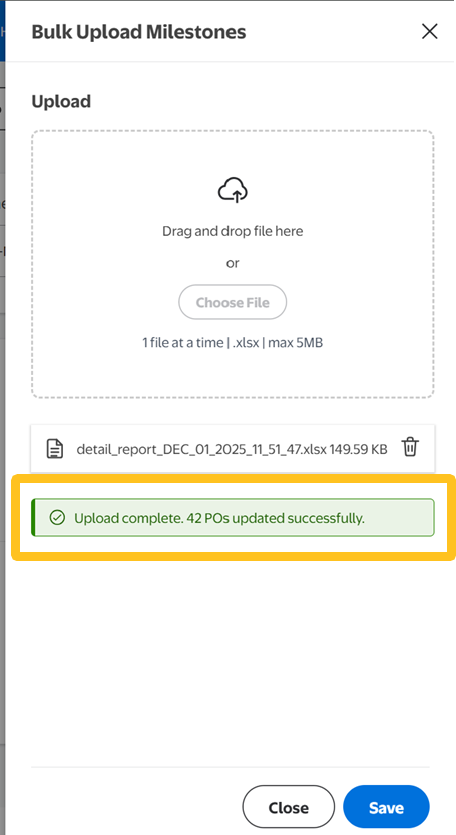The height and width of the screenshot is (835, 456).
Task: Click the uploaded file row card
Action: point(233,448)
